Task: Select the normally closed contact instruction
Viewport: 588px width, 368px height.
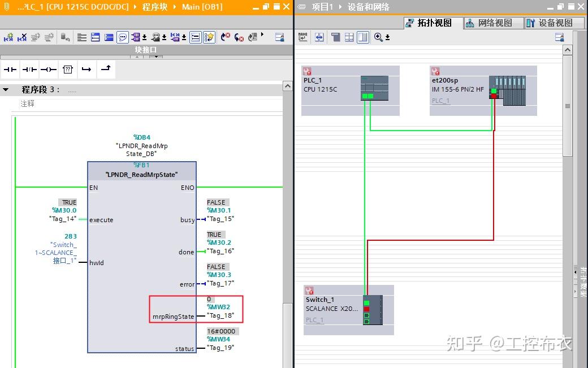Action: click(28, 69)
